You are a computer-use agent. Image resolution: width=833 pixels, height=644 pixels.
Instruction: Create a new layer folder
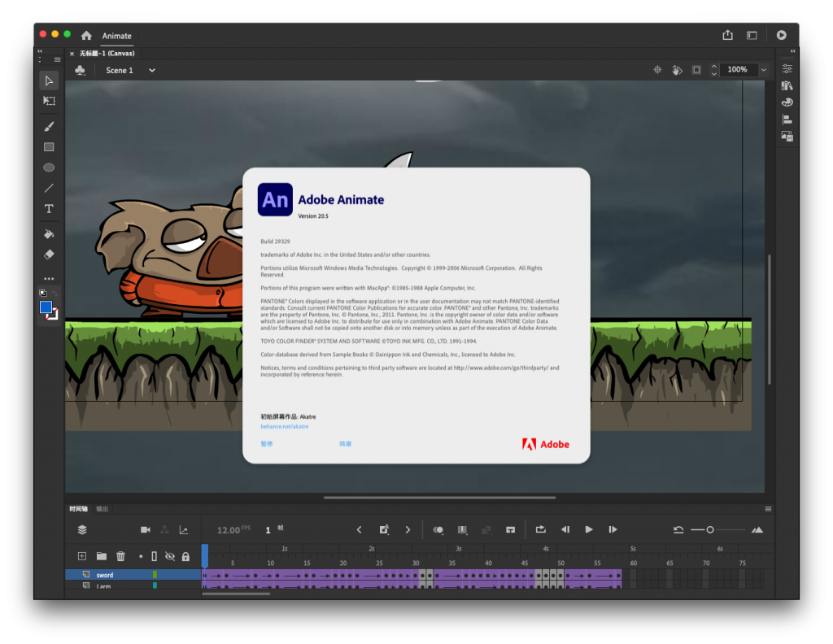point(102,556)
